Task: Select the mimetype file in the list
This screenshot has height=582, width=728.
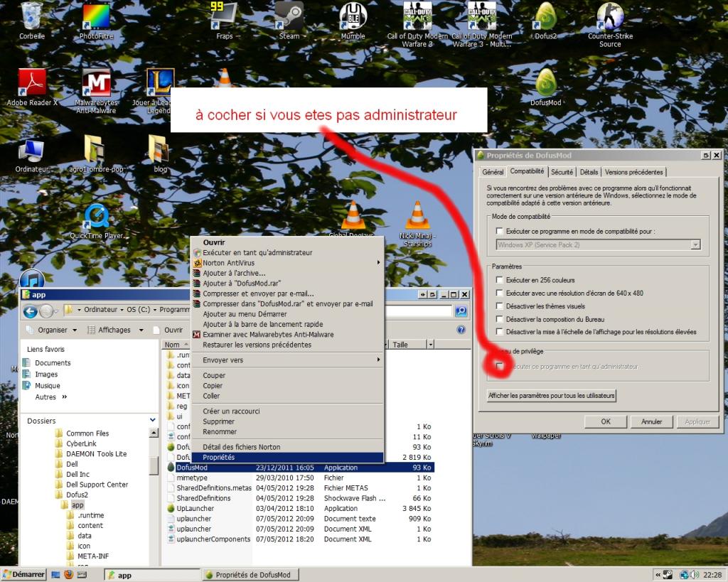Action: (x=299, y=478)
